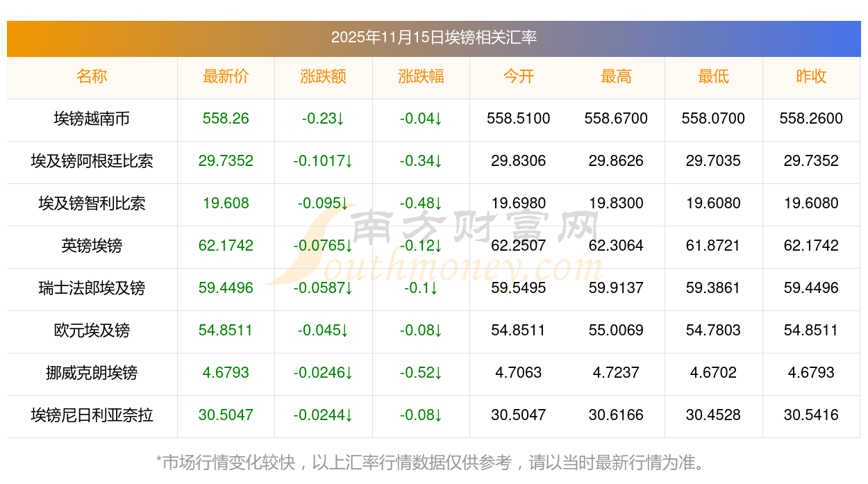868x484 pixels.
Task: Click the 今开 column header
Action: [519, 76]
